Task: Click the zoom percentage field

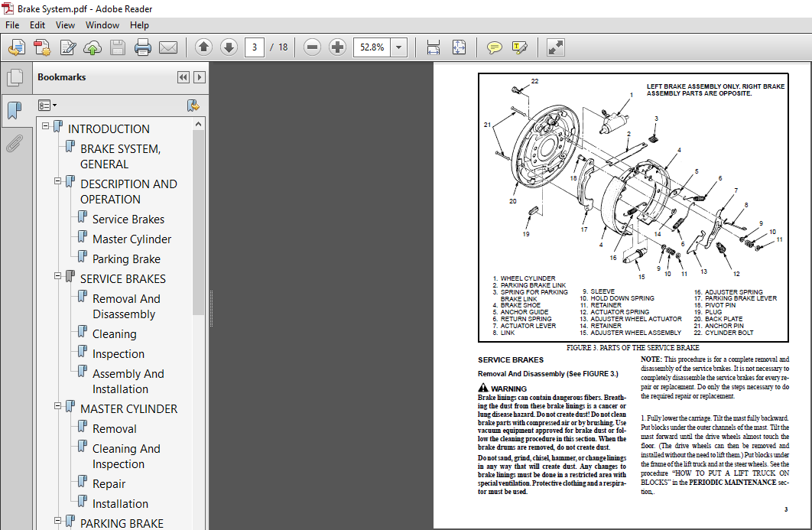Action: coord(372,47)
